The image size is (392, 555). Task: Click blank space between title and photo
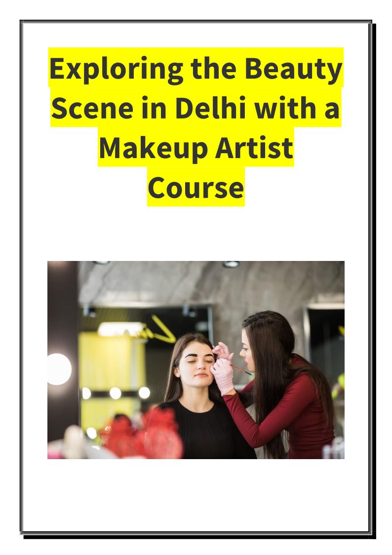pos(196,234)
